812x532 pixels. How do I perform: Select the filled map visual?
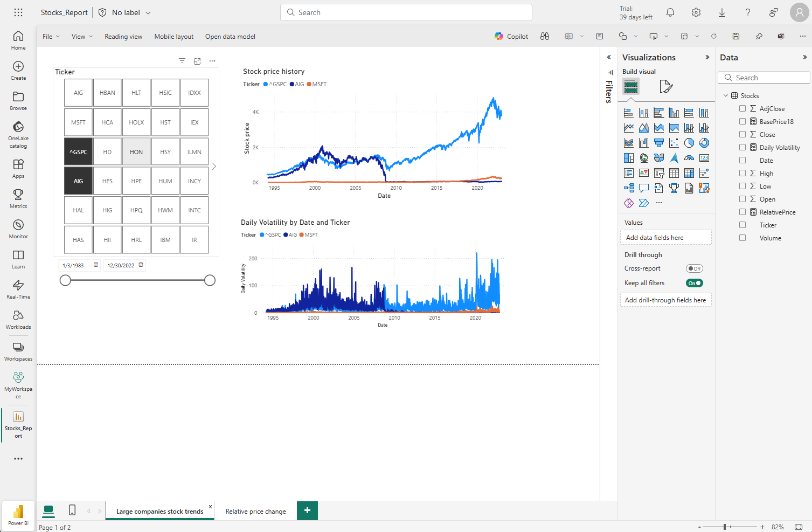pyautogui.click(x=658, y=158)
